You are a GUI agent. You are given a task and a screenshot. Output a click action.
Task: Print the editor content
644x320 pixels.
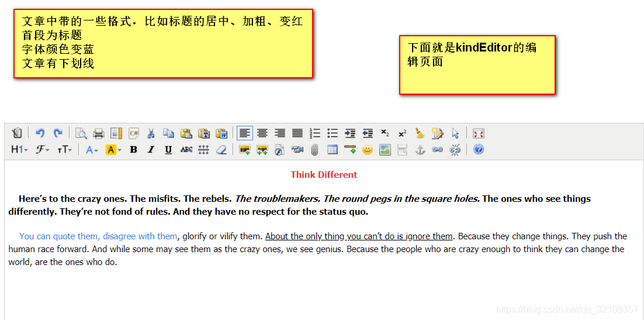coord(99,133)
